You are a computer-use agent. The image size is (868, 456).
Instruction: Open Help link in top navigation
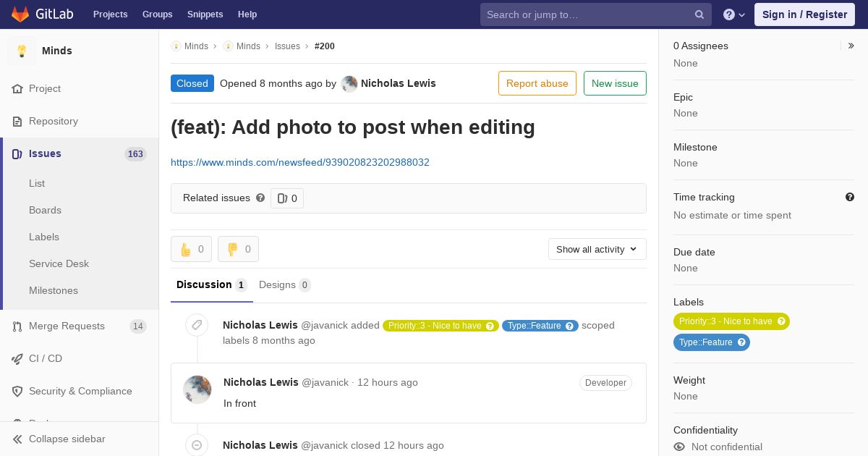point(247,14)
